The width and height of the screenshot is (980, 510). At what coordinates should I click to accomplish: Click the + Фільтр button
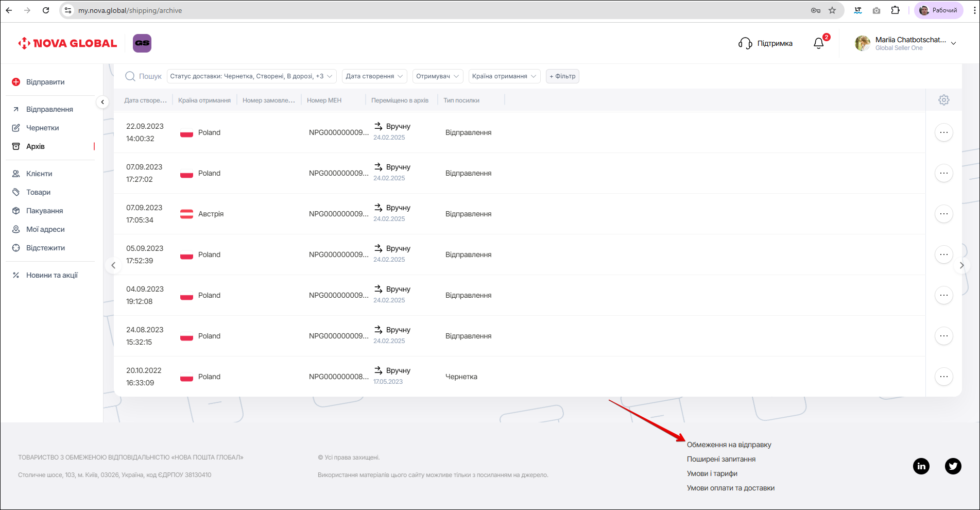coord(562,76)
